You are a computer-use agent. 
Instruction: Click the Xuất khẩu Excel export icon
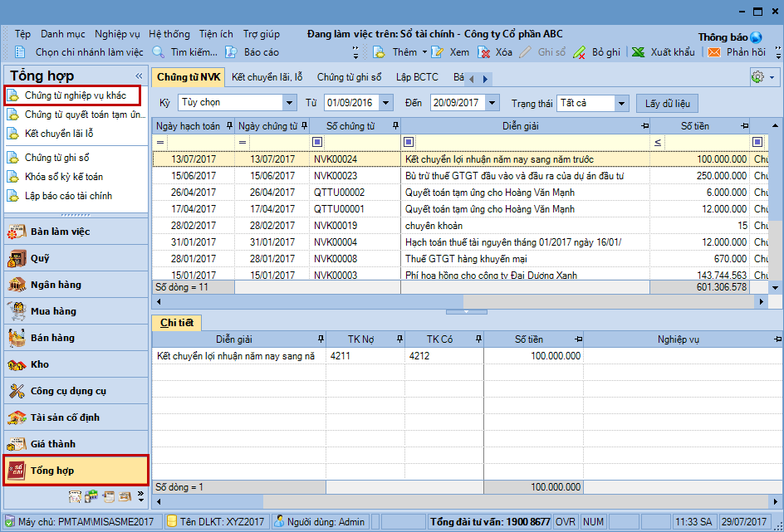[x=638, y=52]
